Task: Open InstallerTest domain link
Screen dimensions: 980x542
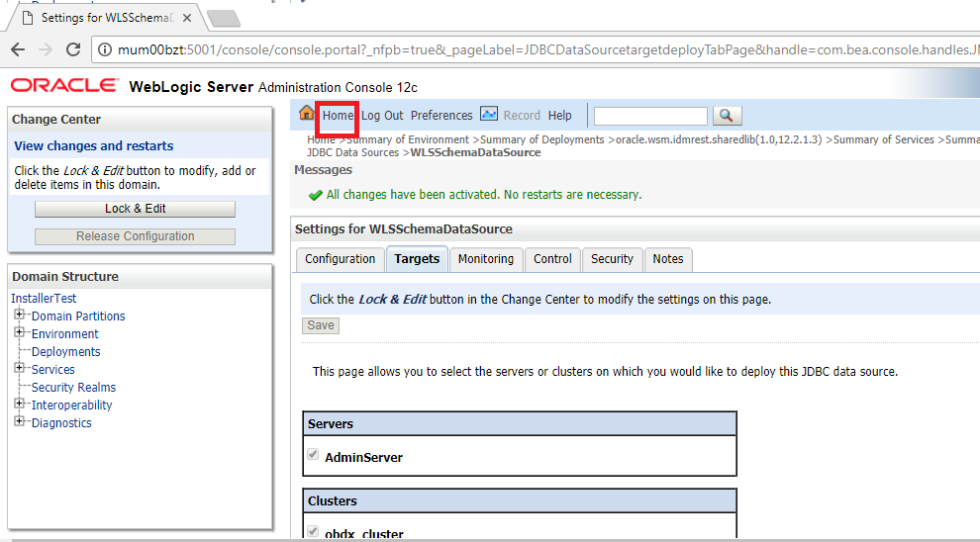Action: click(x=44, y=299)
